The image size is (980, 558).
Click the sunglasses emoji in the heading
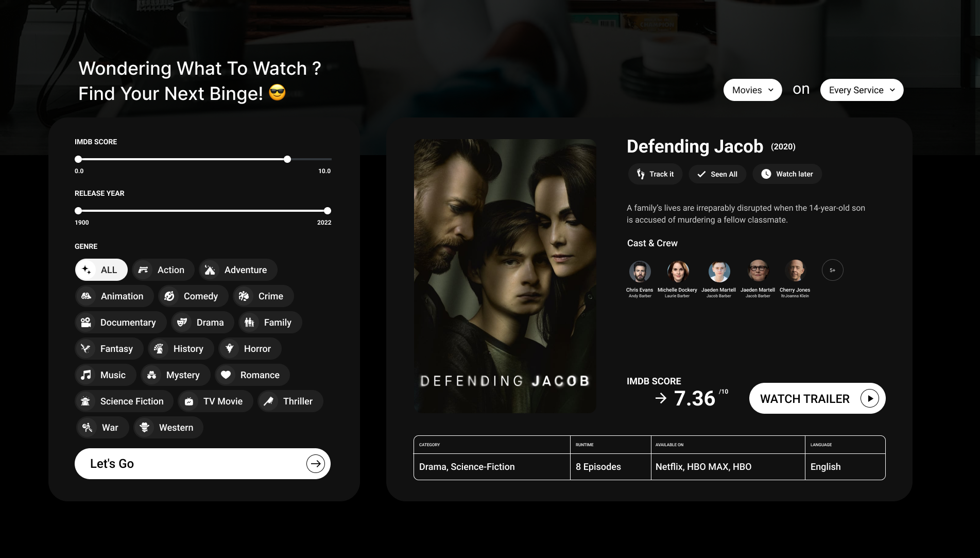point(277,93)
